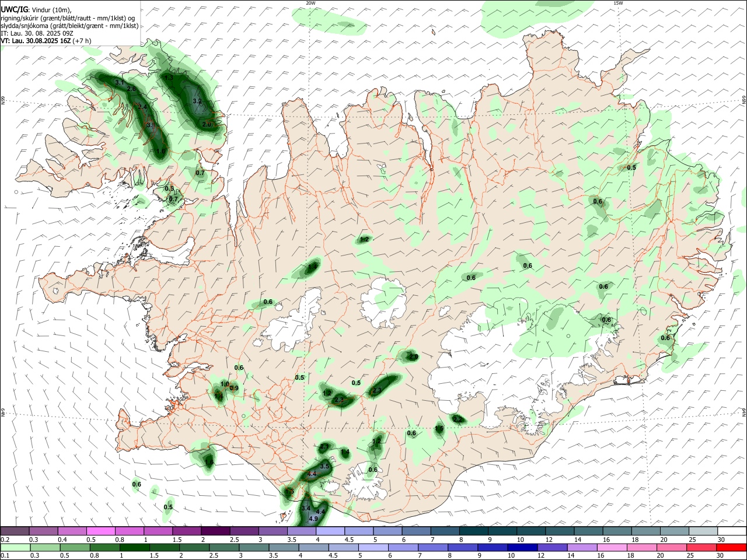Click the 1.3 precipitation value in the northwest
Image resolution: width=747 pixels, height=560 pixels.
click(x=169, y=78)
